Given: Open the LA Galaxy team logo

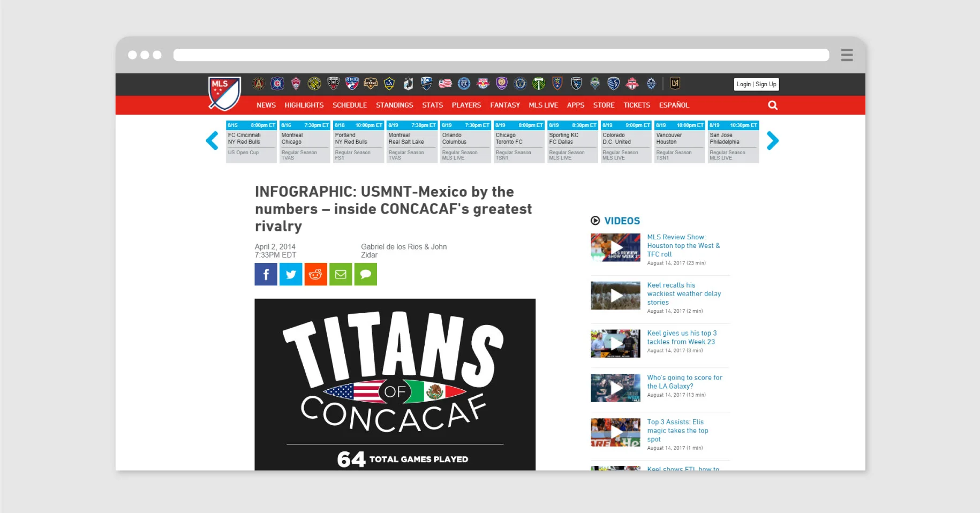Looking at the screenshot, I should 389,84.
